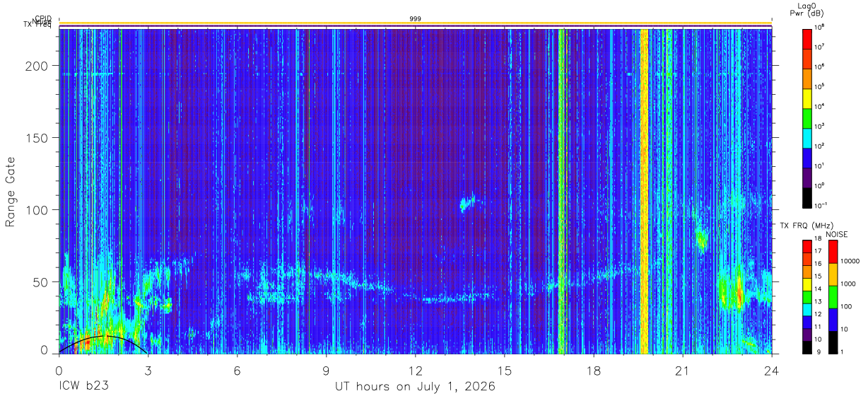
Task: Click the red segment of Lag0 Pwr colorbar
Action: click(807, 37)
